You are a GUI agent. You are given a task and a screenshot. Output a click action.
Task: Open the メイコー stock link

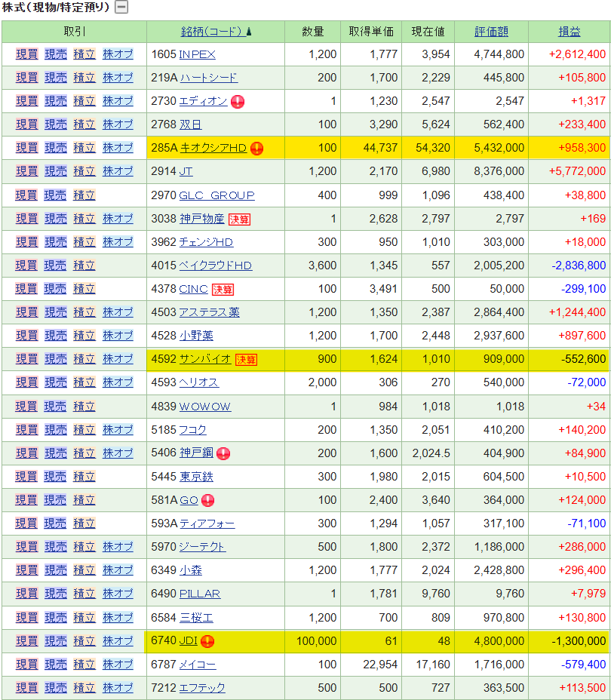point(198,665)
